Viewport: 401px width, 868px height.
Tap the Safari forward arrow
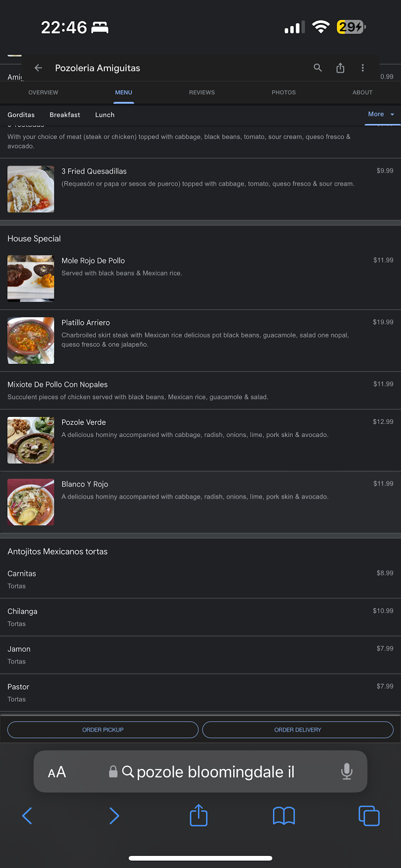[x=114, y=816]
